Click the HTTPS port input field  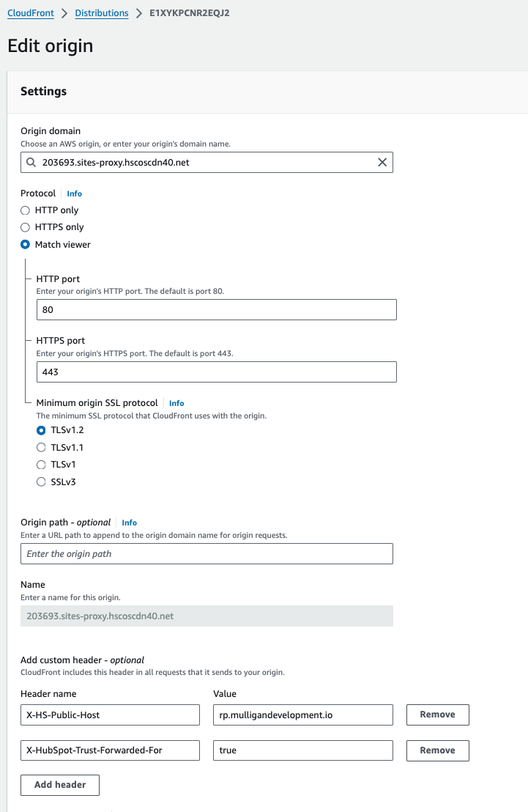click(216, 372)
